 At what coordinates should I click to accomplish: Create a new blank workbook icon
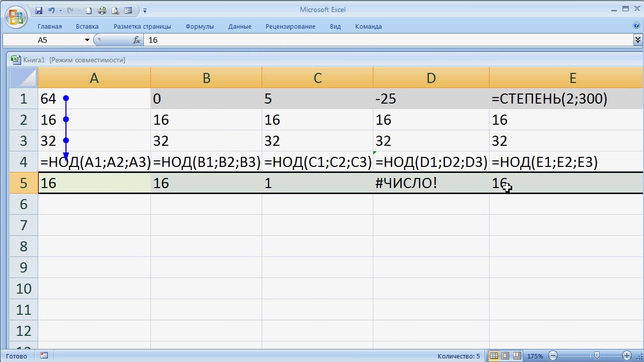pos(89,10)
